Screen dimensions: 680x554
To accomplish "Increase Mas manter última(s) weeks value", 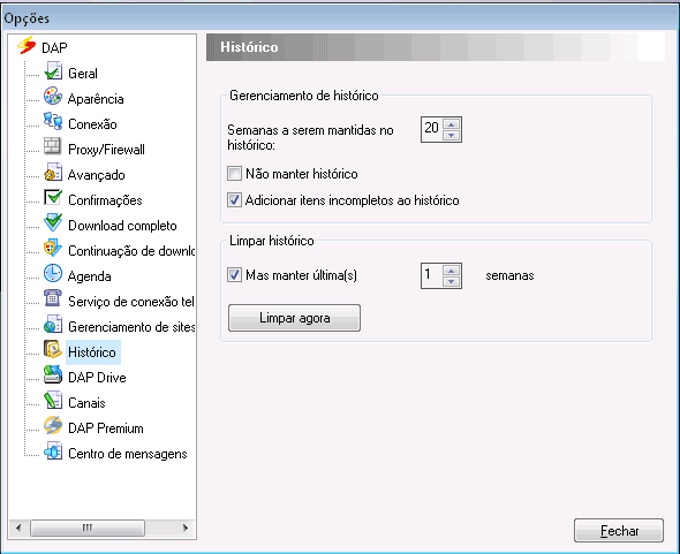I will pos(451,270).
